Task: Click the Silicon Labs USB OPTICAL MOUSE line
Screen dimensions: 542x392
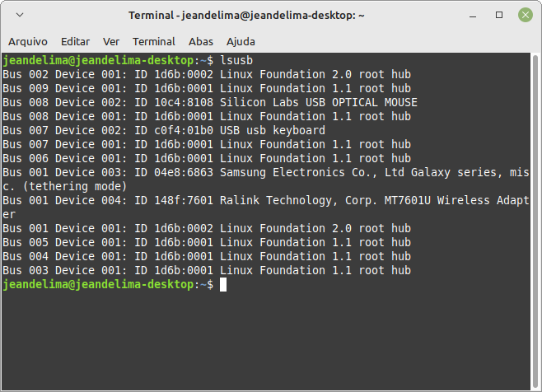Action: click(210, 102)
